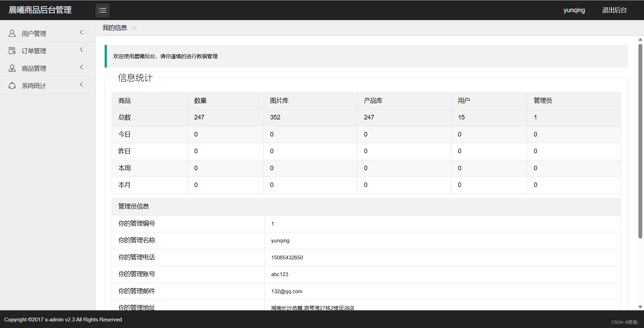The image size is (644, 328).
Task: Click the 晨曦商品后台管理 site title
Action: (40, 10)
